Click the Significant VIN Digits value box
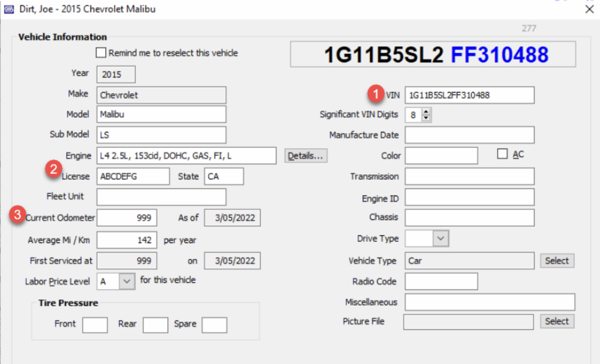The width and height of the screenshot is (600, 364). point(413,115)
